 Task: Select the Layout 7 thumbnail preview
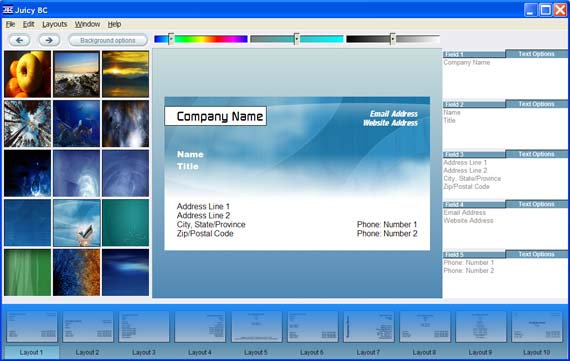[369, 326]
